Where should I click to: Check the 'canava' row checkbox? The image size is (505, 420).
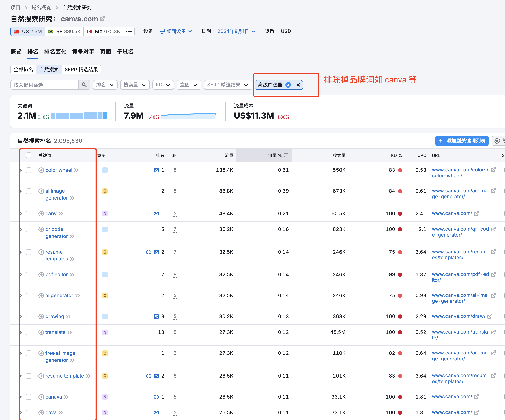pos(29,397)
